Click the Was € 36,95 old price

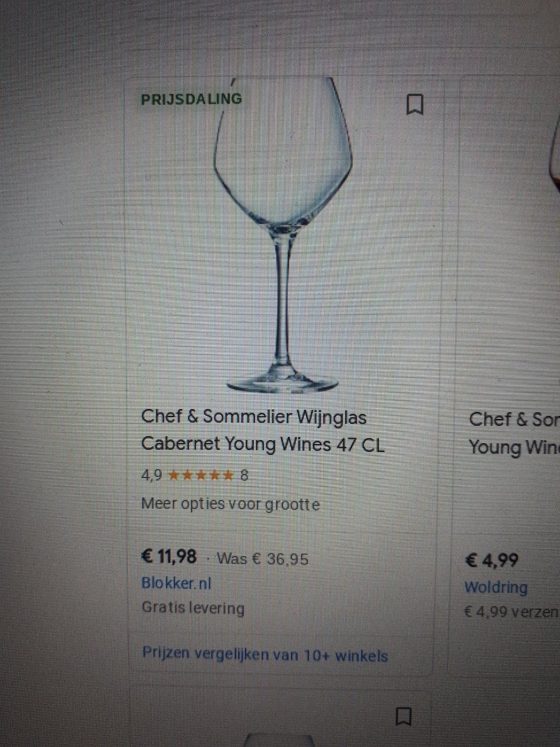coord(262,558)
